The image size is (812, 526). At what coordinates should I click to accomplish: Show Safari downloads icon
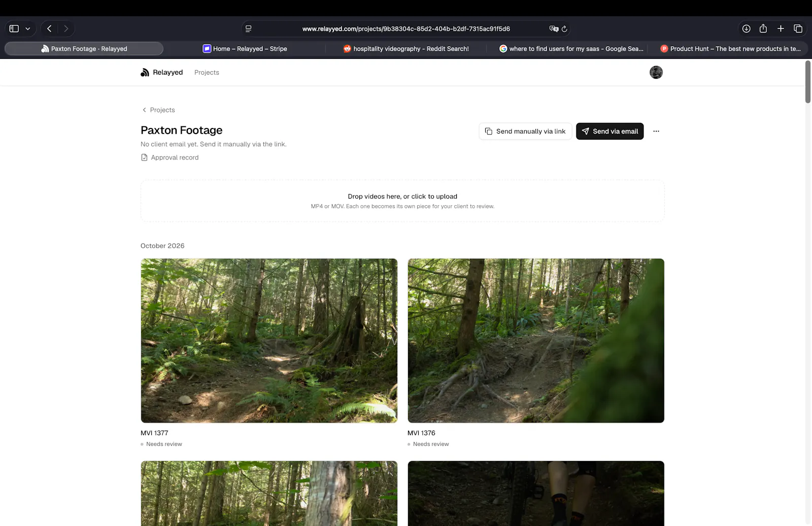pyautogui.click(x=746, y=28)
